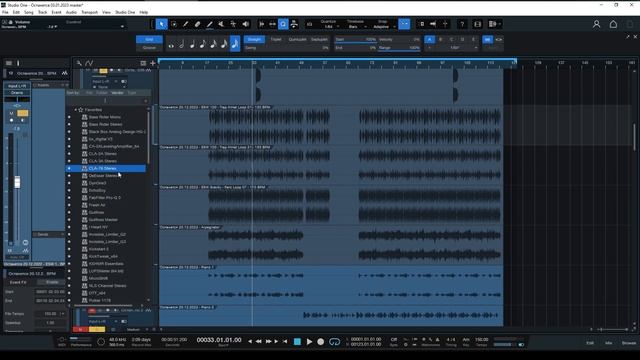Open the Drums output dropdown
The width and height of the screenshot is (640, 360).
pos(17,93)
